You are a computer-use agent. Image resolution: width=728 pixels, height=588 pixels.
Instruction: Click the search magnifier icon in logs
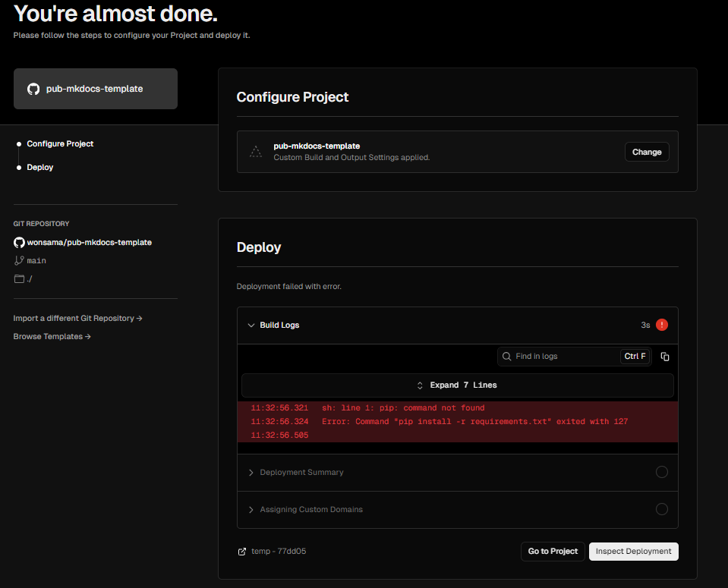tap(506, 357)
